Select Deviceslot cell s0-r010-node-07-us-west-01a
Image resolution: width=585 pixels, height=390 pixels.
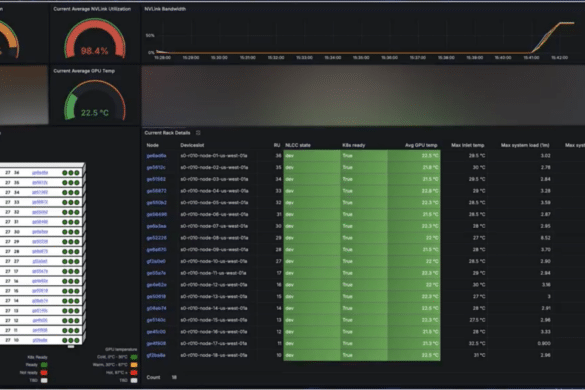214,226
